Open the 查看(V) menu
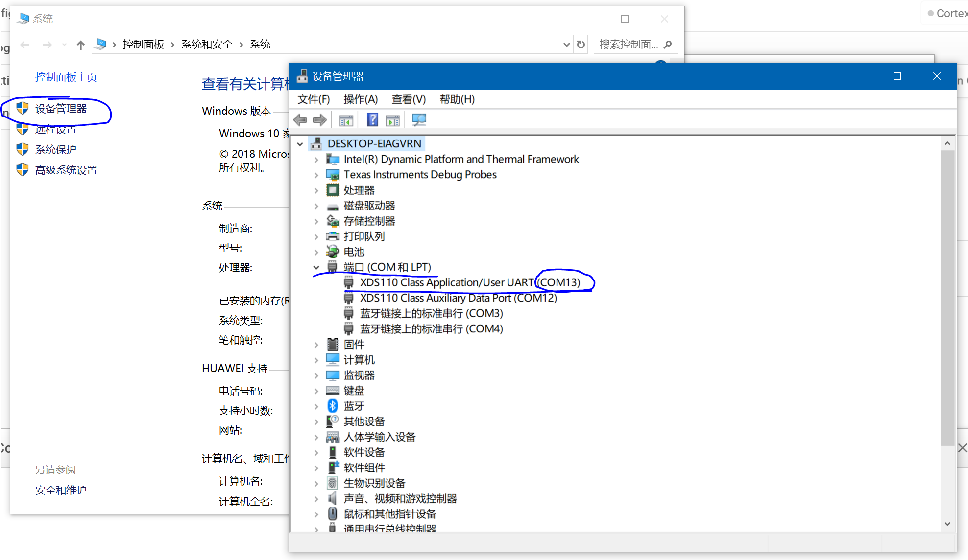Viewport: 968px width, 560px height. tap(409, 99)
